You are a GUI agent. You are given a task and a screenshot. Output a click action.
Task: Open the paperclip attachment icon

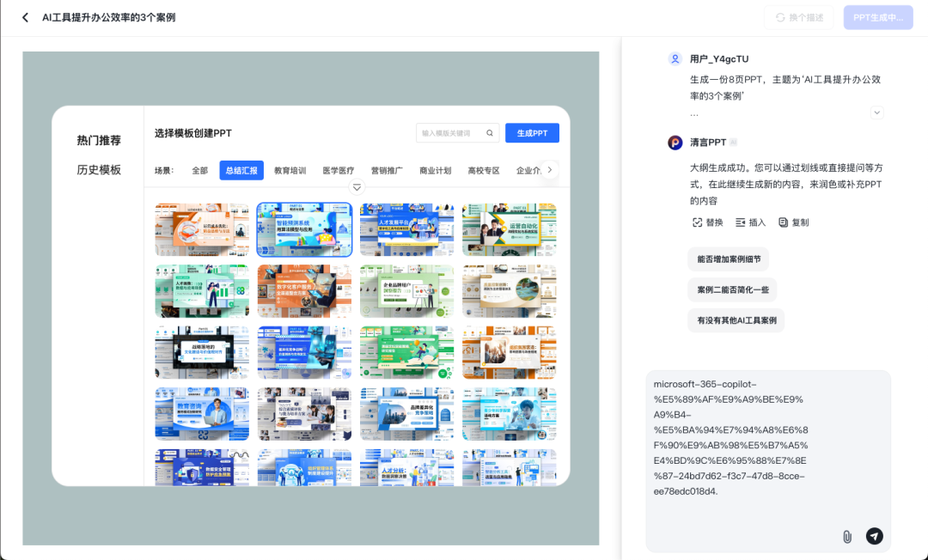coord(846,535)
